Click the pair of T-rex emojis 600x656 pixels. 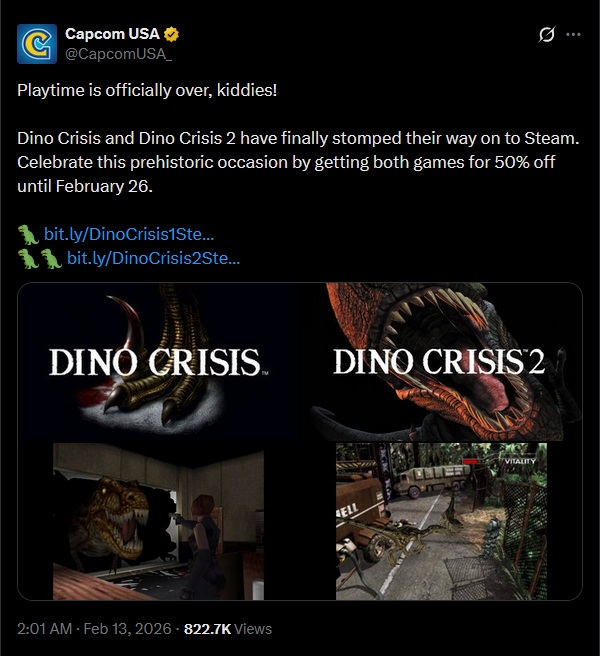(40, 259)
